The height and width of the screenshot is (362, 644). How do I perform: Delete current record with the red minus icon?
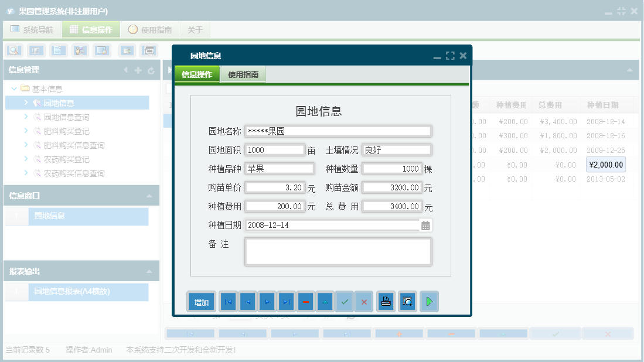tap(306, 301)
